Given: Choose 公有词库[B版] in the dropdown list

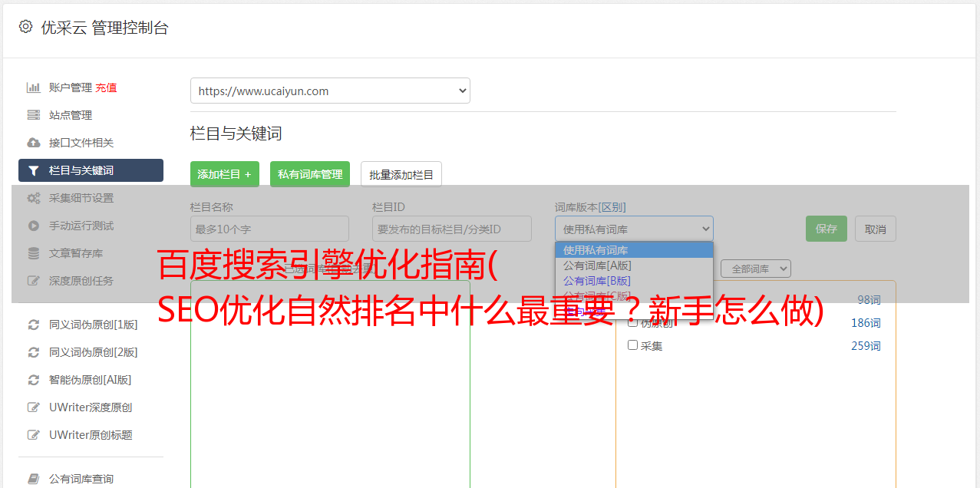Looking at the screenshot, I should point(634,281).
